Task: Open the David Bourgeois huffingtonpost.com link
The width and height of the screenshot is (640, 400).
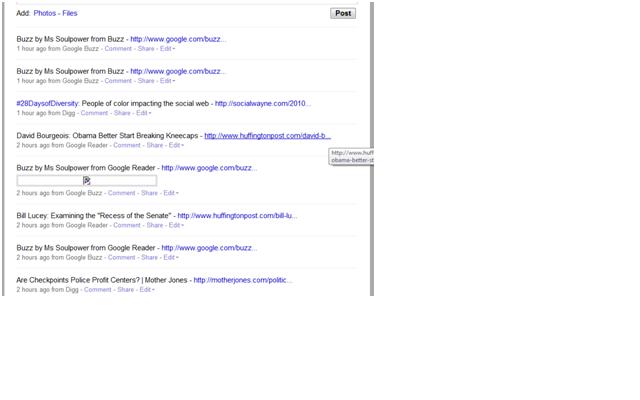Action: coord(267,136)
